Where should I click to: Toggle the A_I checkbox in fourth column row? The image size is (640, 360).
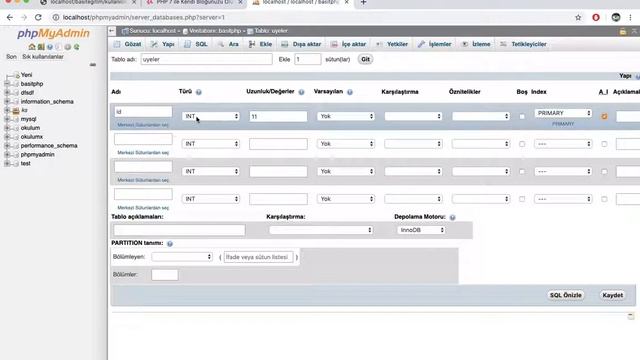pyautogui.click(x=604, y=199)
